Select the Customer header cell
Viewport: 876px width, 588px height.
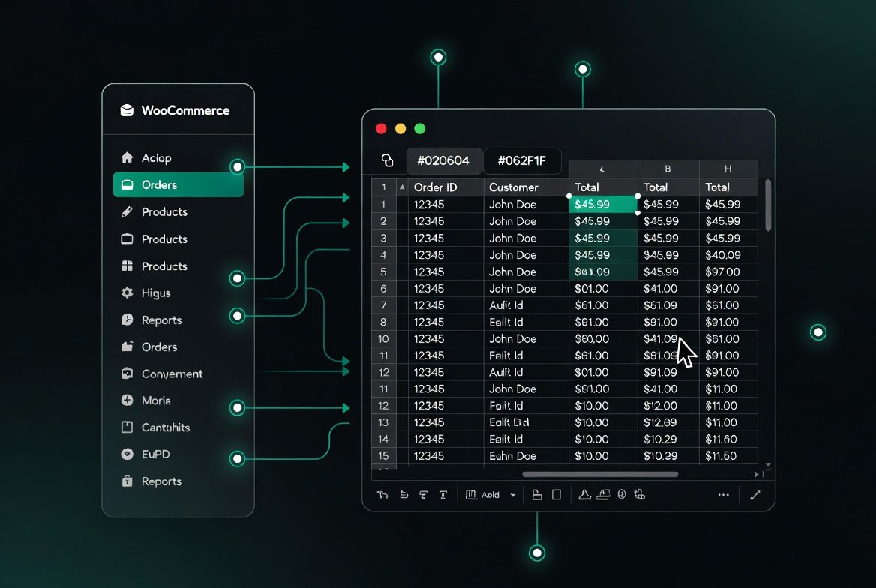tap(526, 187)
